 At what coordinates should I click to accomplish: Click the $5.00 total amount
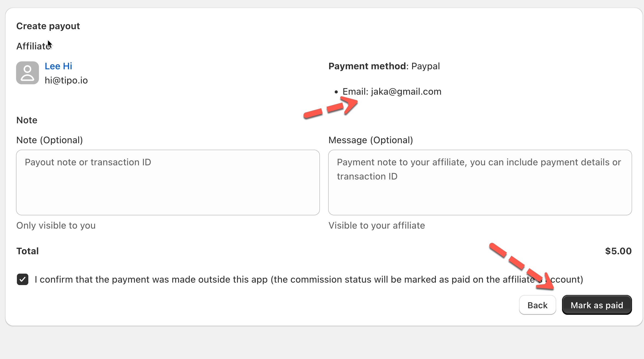pos(618,251)
